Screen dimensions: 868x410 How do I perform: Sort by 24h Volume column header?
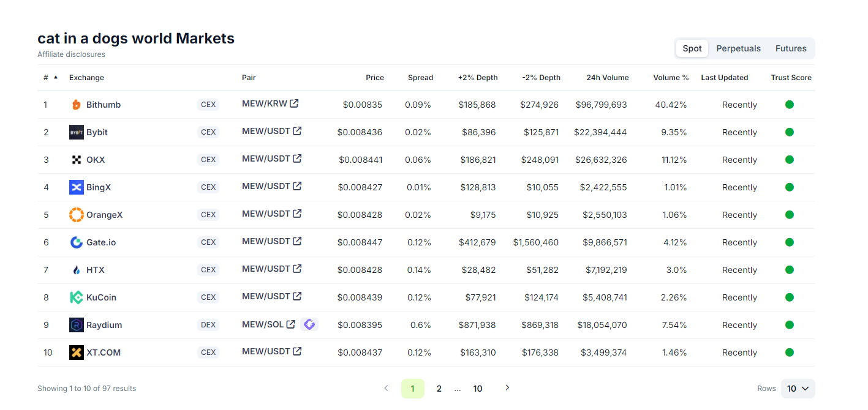pyautogui.click(x=608, y=78)
